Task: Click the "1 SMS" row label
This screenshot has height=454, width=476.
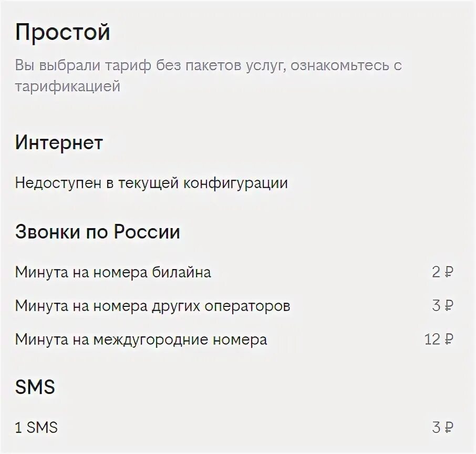Action: tap(36, 428)
